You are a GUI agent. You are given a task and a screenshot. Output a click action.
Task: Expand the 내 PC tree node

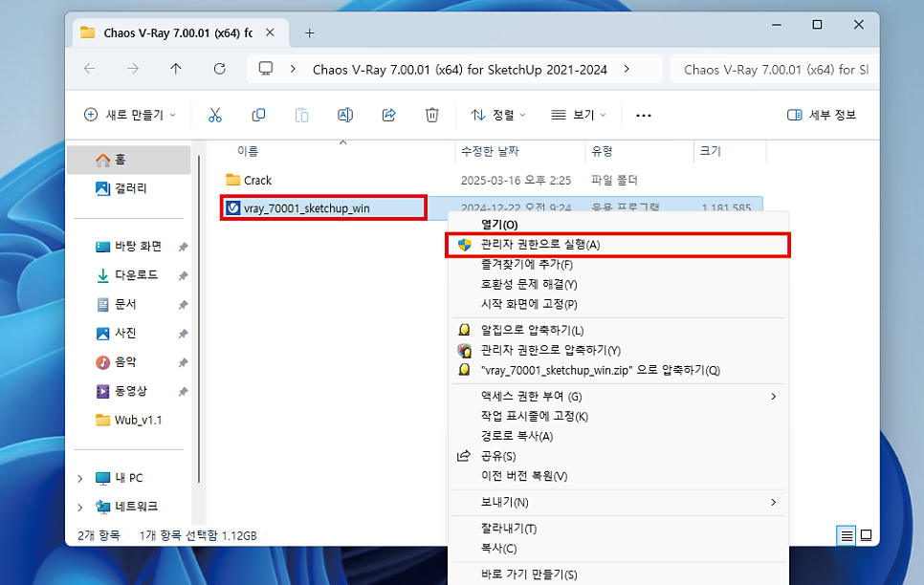pos(80,478)
